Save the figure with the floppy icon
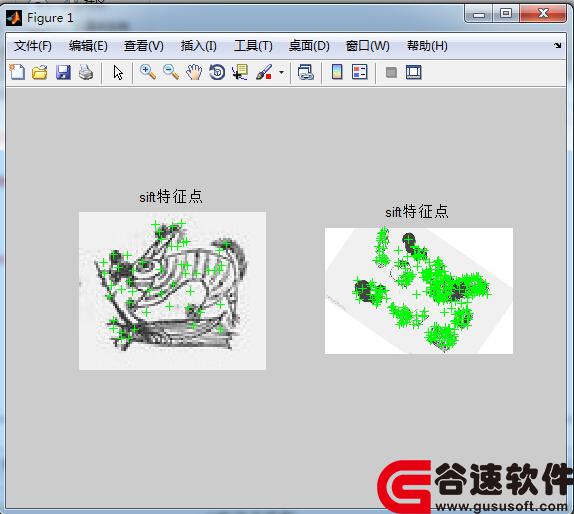The height and width of the screenshot is (514, 574). point(63,72)
